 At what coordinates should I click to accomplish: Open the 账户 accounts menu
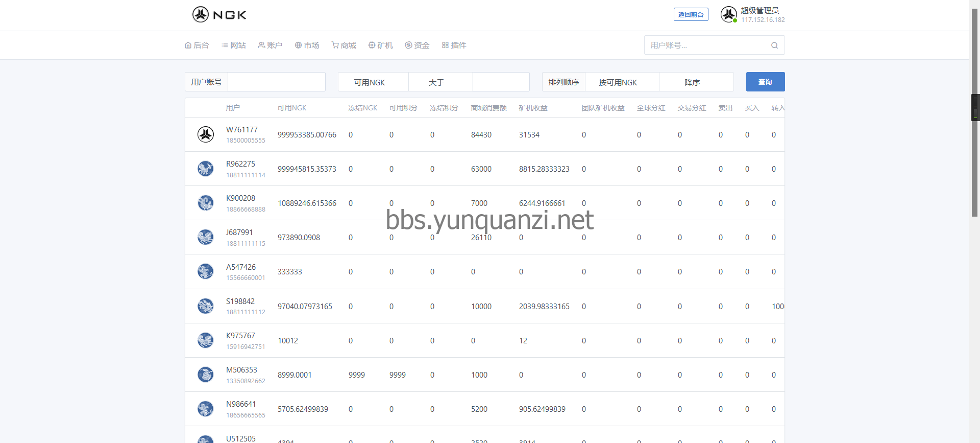[x=270, y=45]
